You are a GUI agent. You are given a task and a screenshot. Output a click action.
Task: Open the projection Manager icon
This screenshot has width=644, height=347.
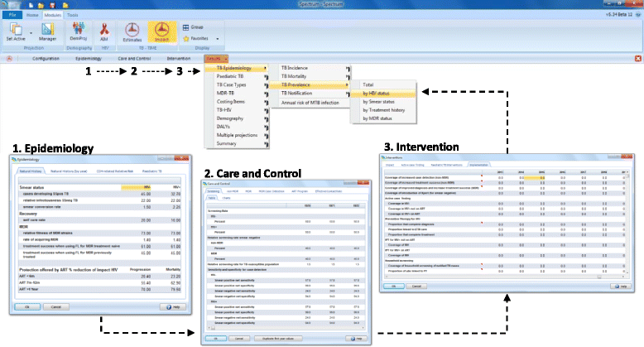(x=48, y=30)
